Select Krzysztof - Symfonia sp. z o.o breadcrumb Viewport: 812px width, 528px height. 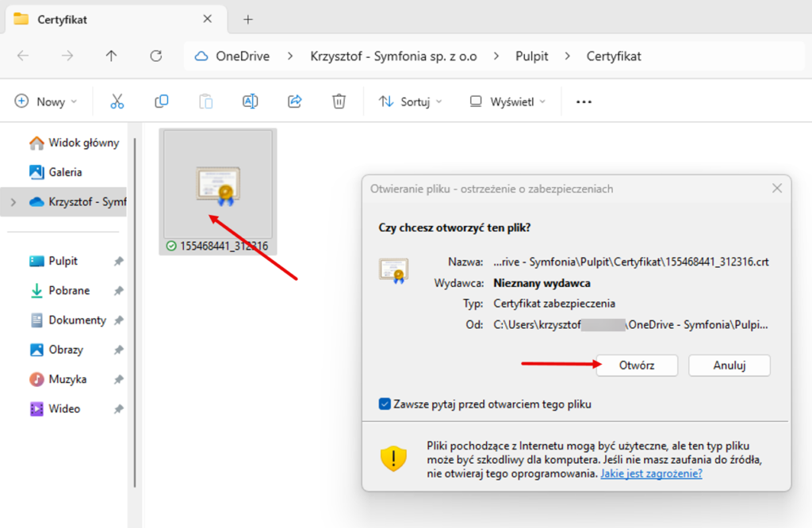click(x=393, y=56)
